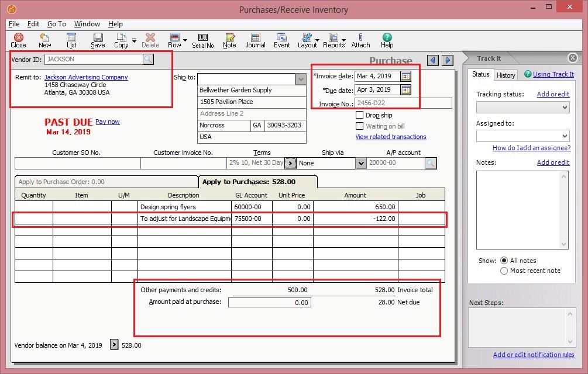
Task: Open How do I add an assignee link
Action: point(531,148)
